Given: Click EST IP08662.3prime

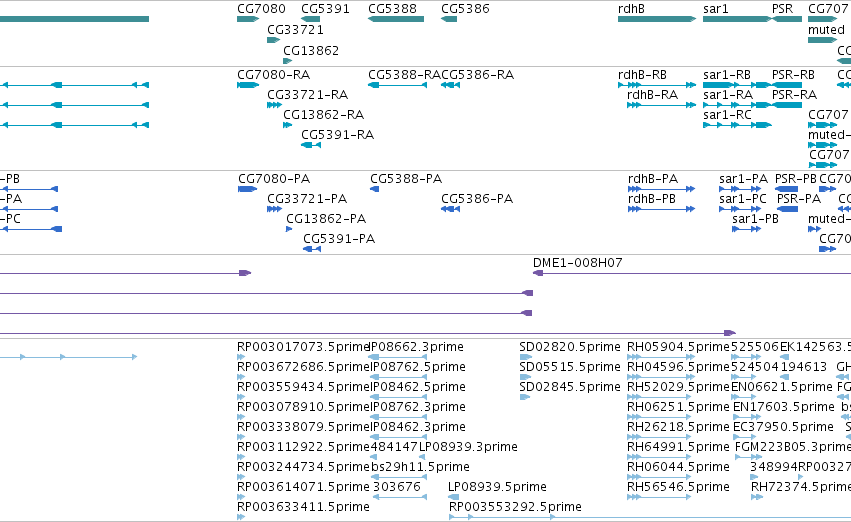Looking at the screenshot, I should 417,347.
